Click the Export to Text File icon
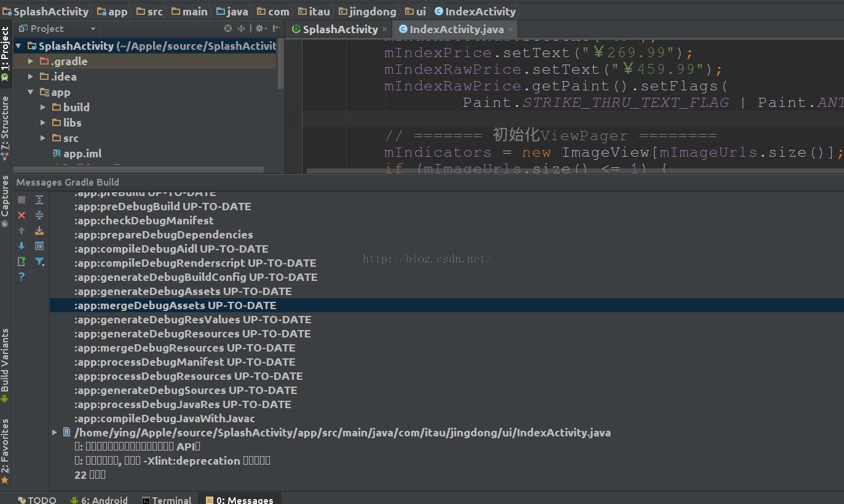Viewport: 844px width, 504px height. (x=22, y=261)
